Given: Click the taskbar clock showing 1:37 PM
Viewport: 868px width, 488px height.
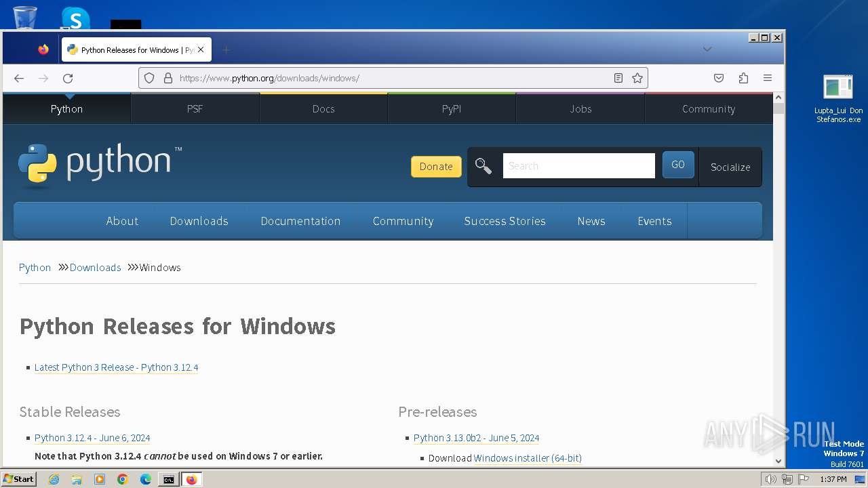Looking at the screenshot, I should tap(833, 479).
